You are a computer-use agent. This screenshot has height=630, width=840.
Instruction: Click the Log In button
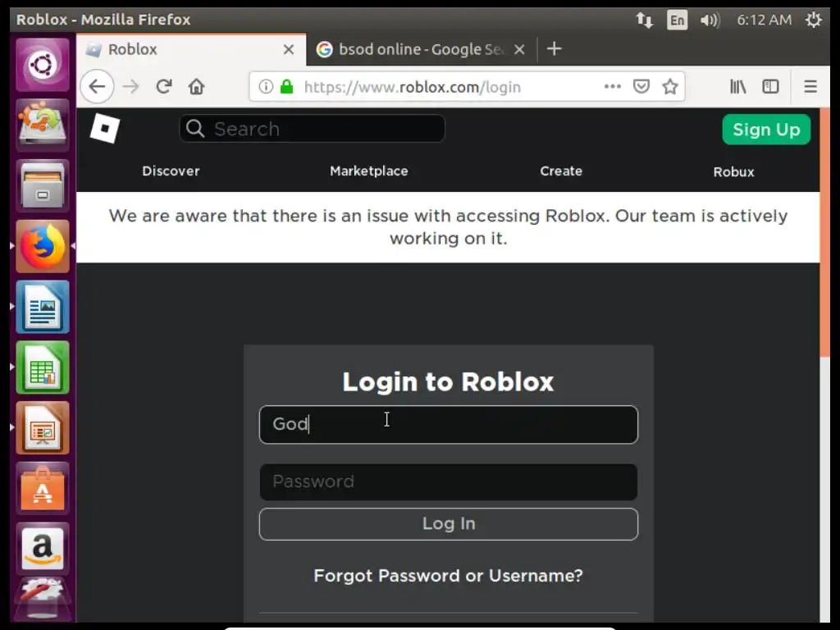click(x=449, y=524)
